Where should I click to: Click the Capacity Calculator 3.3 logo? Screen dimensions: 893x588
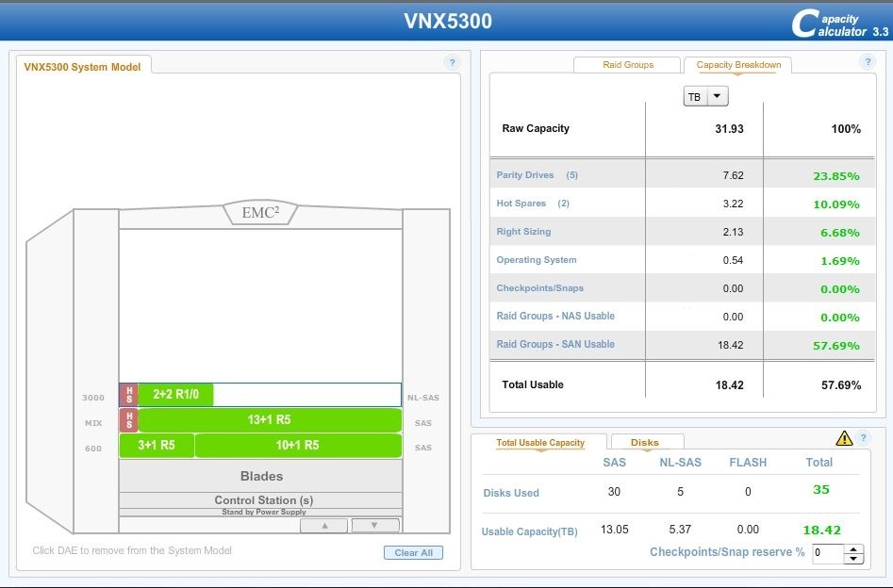pos(839,24)
